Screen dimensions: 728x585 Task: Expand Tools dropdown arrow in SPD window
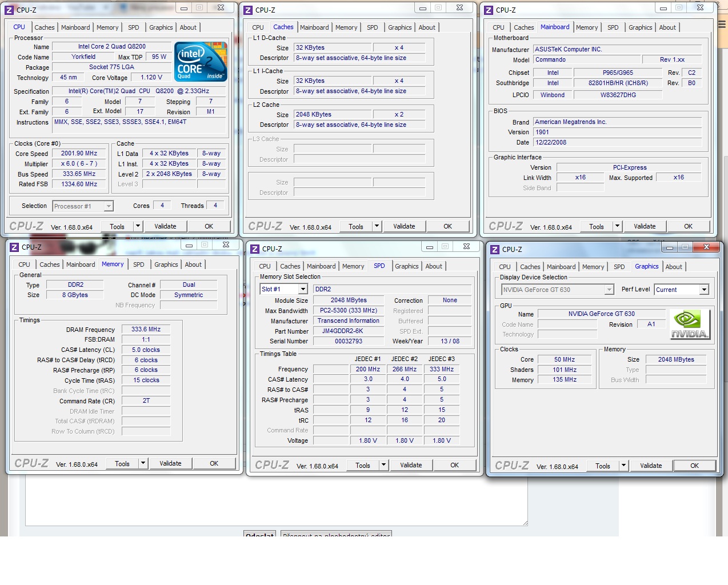383,466
